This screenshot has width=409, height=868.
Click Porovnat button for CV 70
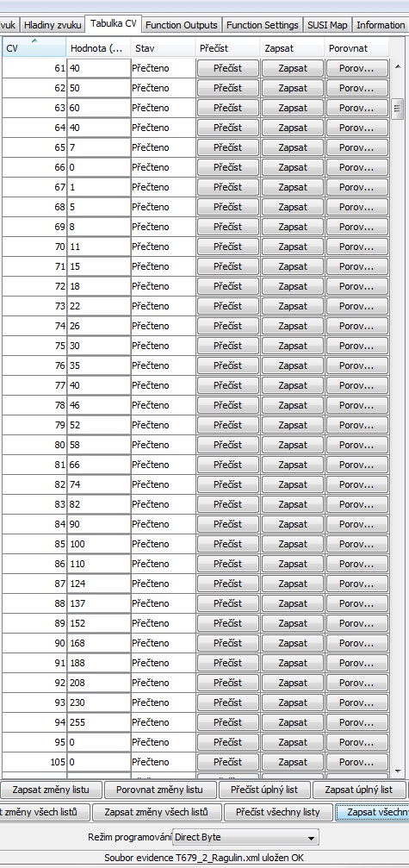coord(356,247)
